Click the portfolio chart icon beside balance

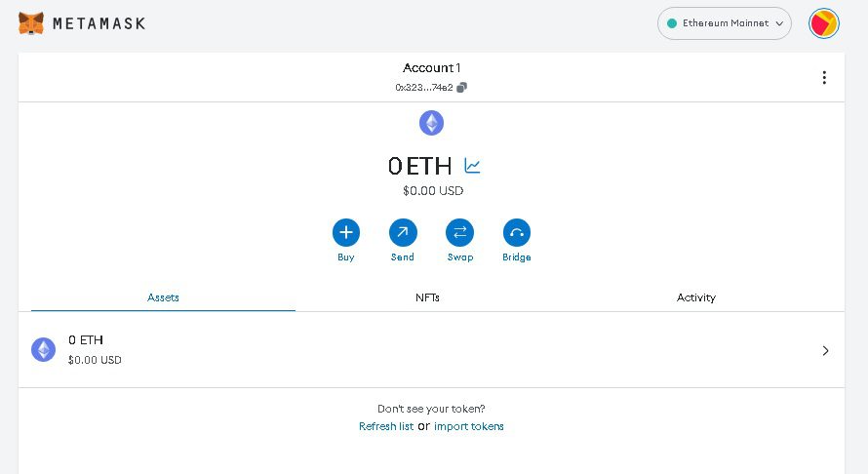(473, 166)
